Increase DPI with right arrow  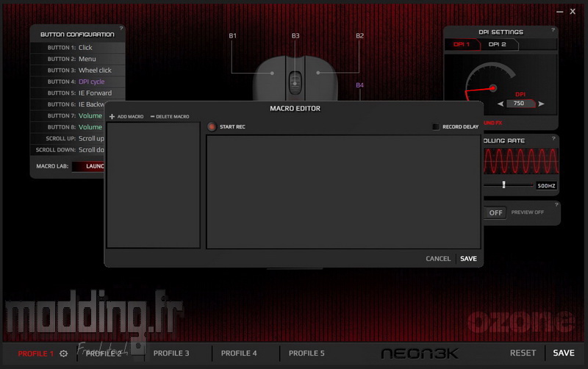click(541, 104)
